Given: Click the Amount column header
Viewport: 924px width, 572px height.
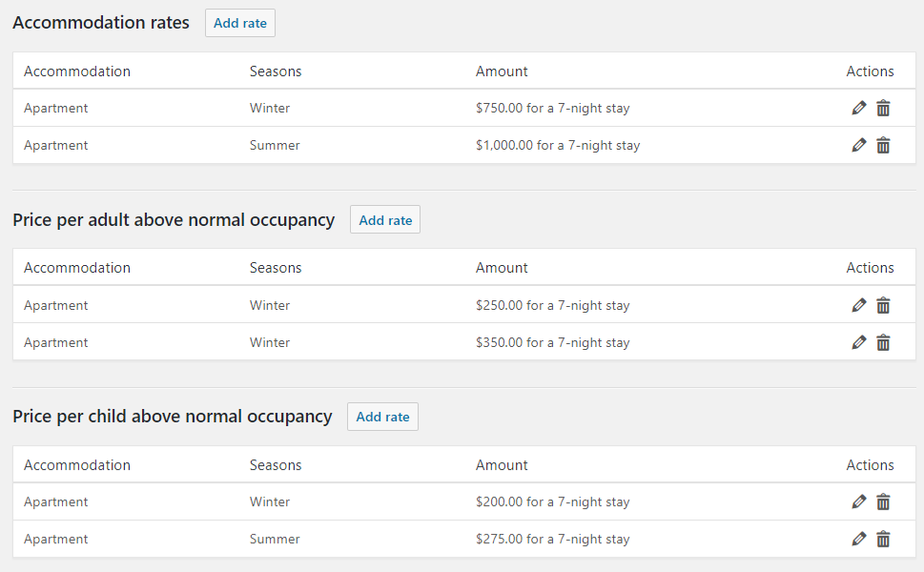Looking at the screenshot, I should [x=501, y=71].
